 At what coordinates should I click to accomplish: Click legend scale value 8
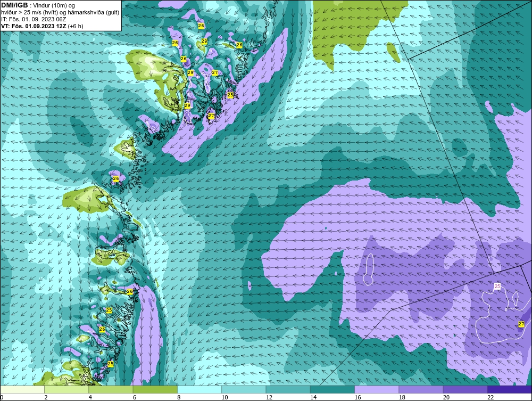179,398
